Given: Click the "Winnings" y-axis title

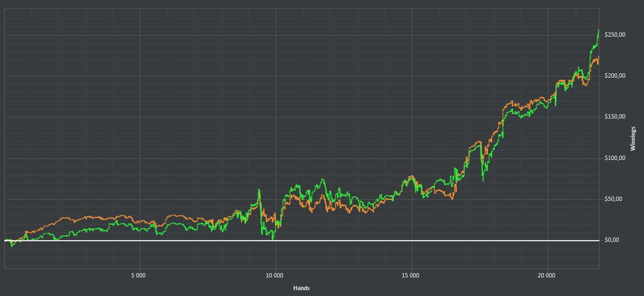Looking at the screenshot, I should 633,138.
